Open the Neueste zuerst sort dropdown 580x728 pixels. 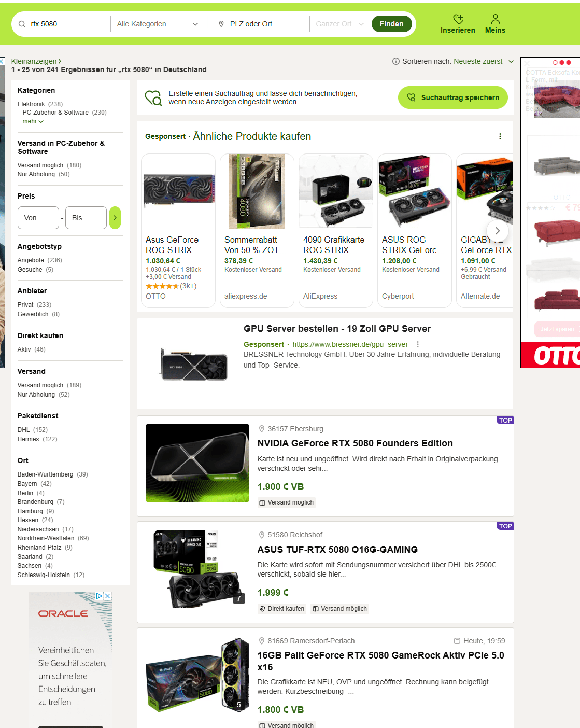click(483, 61)
